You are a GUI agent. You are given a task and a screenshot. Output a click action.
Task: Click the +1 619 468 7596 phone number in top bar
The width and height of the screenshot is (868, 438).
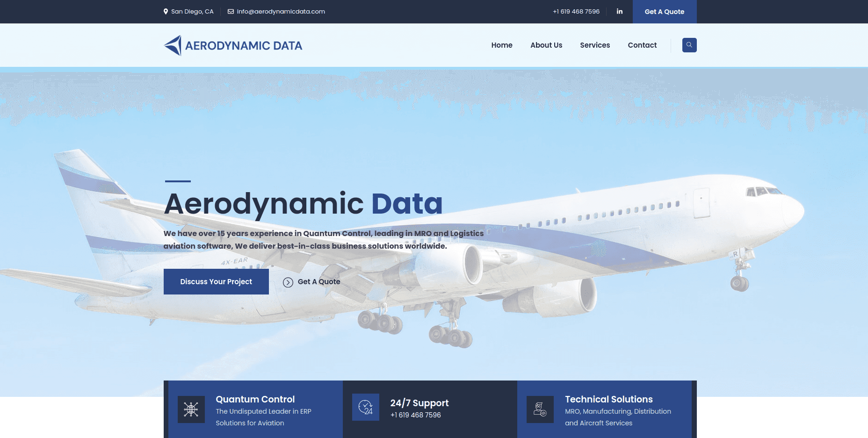[x=576, y=12]
